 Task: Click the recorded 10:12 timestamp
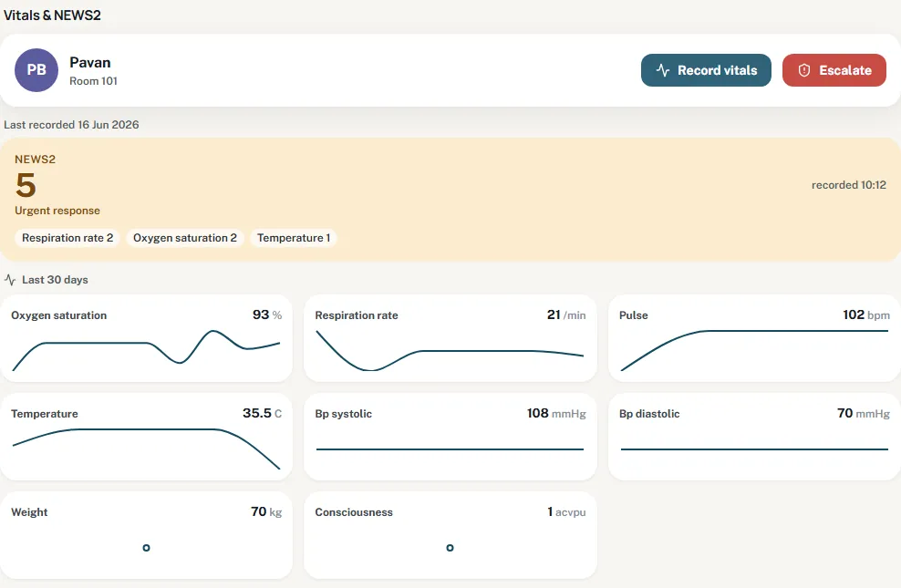click(x=849, y=185)
